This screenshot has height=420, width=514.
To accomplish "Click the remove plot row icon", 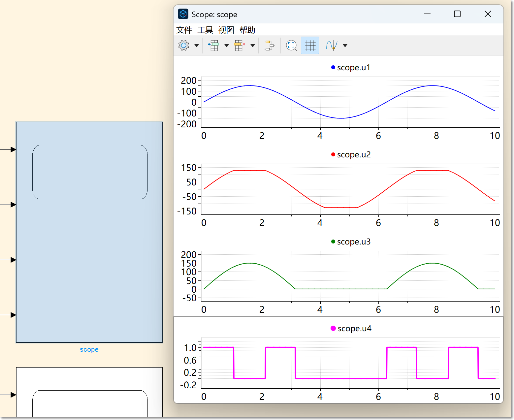I will tap(240, 46).
